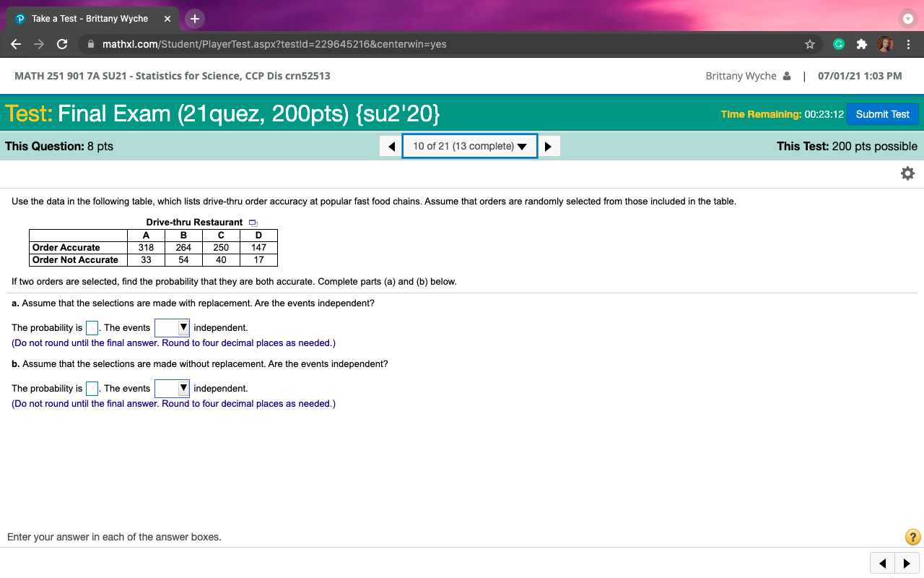Click the yellow Help question mark icon
This screenshot has width=924, height=578.
pyautogui.click(x=912, y=537)
